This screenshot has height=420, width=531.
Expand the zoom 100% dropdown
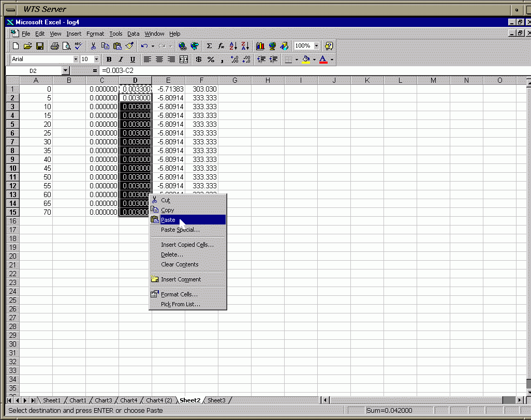316,46
